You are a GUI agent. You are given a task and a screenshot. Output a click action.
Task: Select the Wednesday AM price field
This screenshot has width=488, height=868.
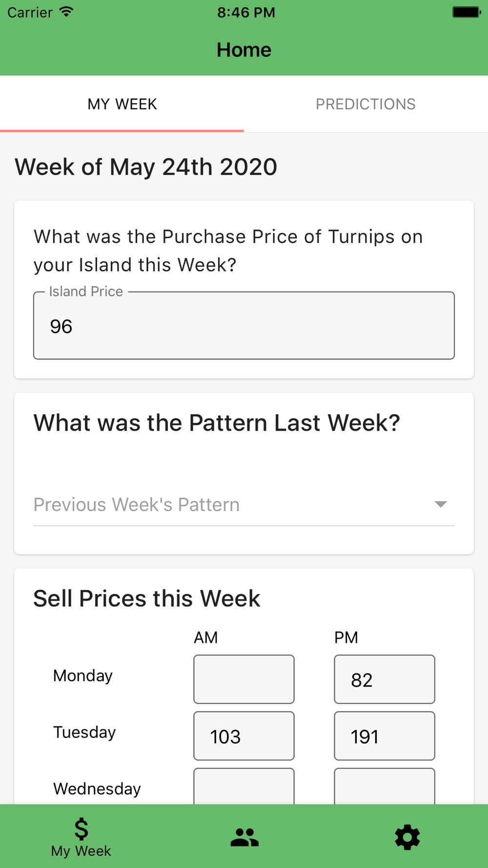point(244,786)
